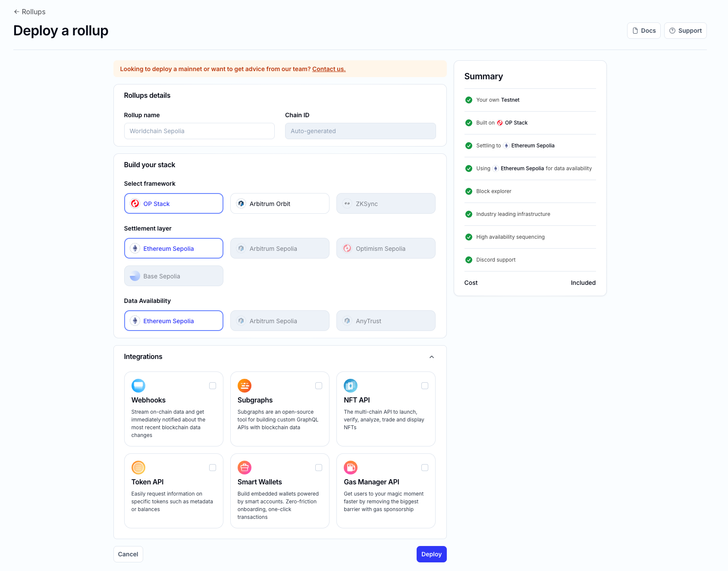Pick AnyTrust for Data Availability

coord(386,321)
